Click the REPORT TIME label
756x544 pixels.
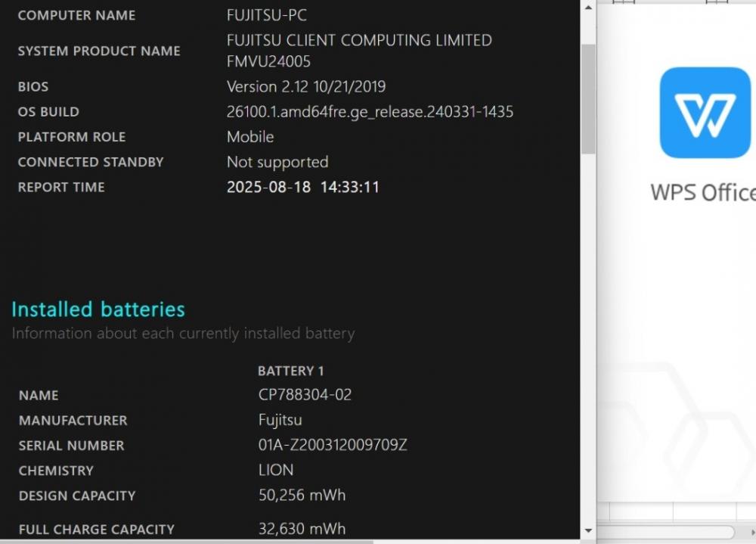(61, 188)
